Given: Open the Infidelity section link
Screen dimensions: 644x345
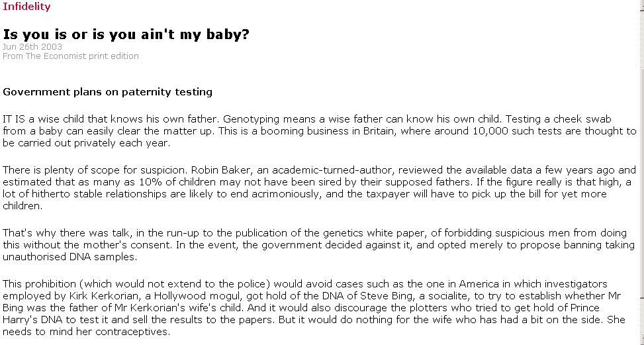Looking at the screenshot, I should click(x=26, y=6).
